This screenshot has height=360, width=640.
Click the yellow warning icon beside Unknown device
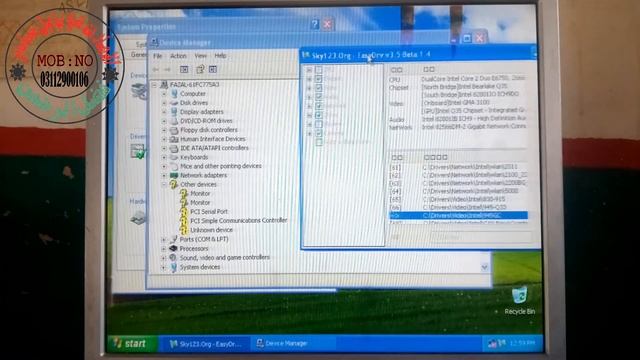click(184, 230)
